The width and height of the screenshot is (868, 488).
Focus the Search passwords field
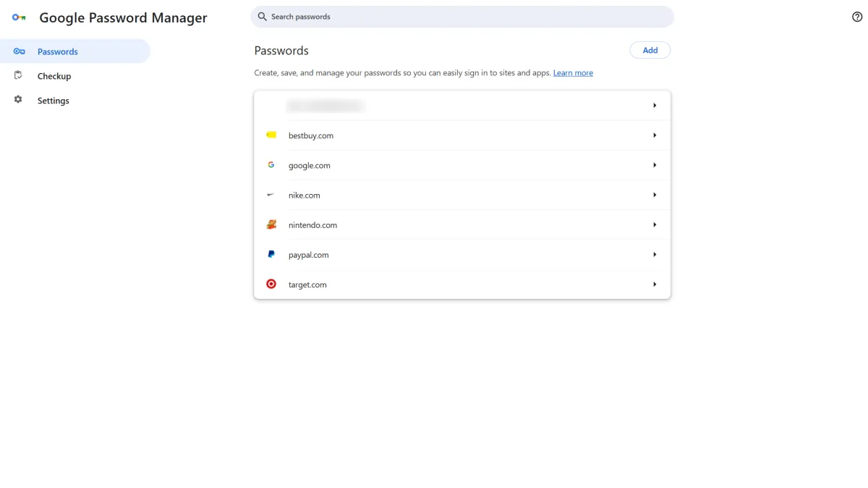(x=463, y=17)
